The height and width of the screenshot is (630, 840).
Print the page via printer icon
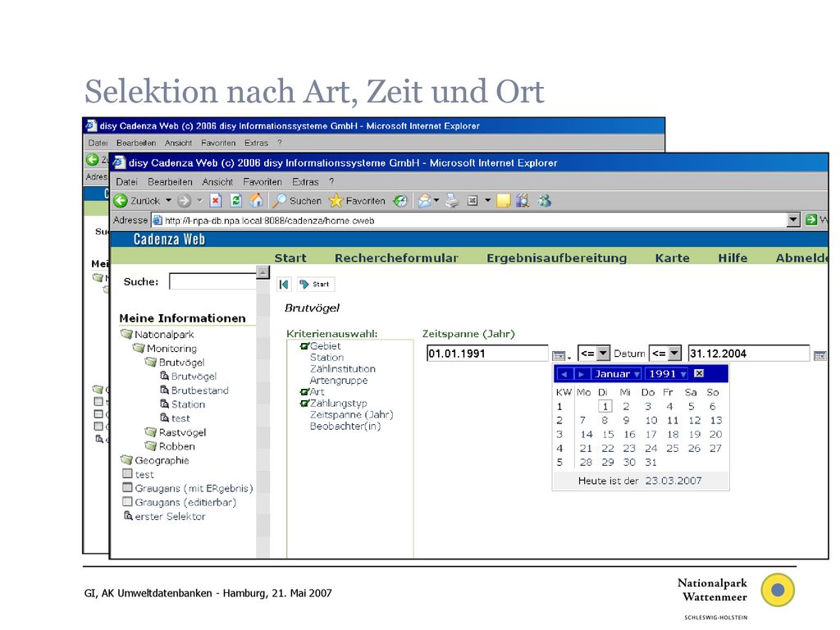point(452,201)
